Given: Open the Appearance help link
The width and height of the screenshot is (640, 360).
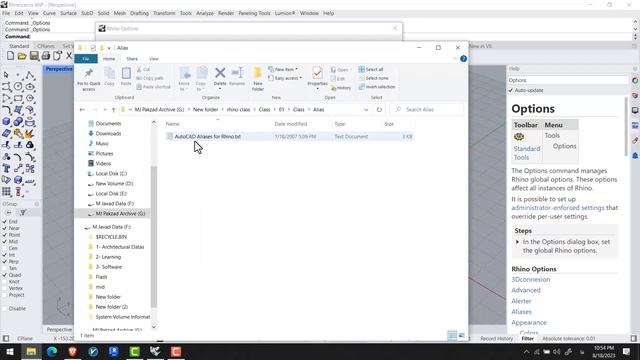Looking at the screenshot, I should (529, 322).
